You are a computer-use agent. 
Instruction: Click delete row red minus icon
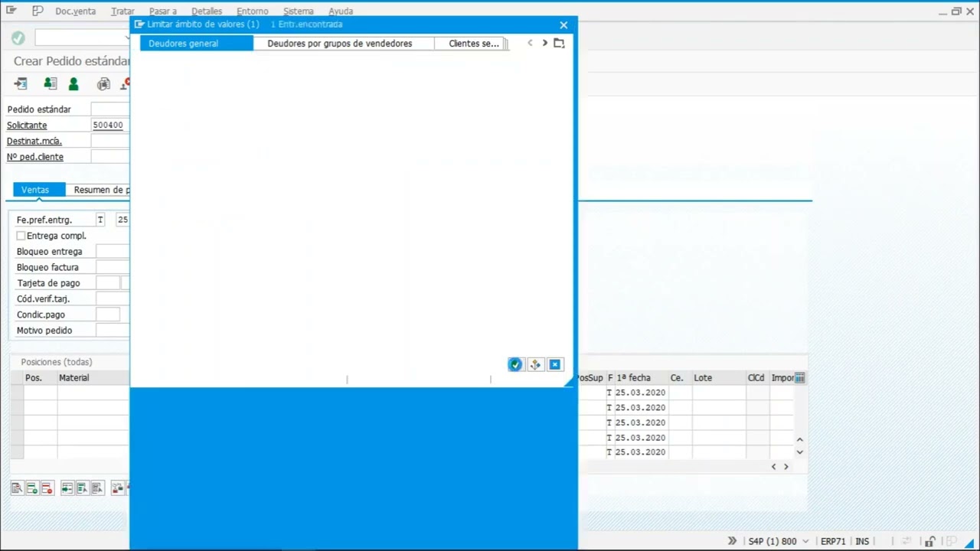click(47, 488)
